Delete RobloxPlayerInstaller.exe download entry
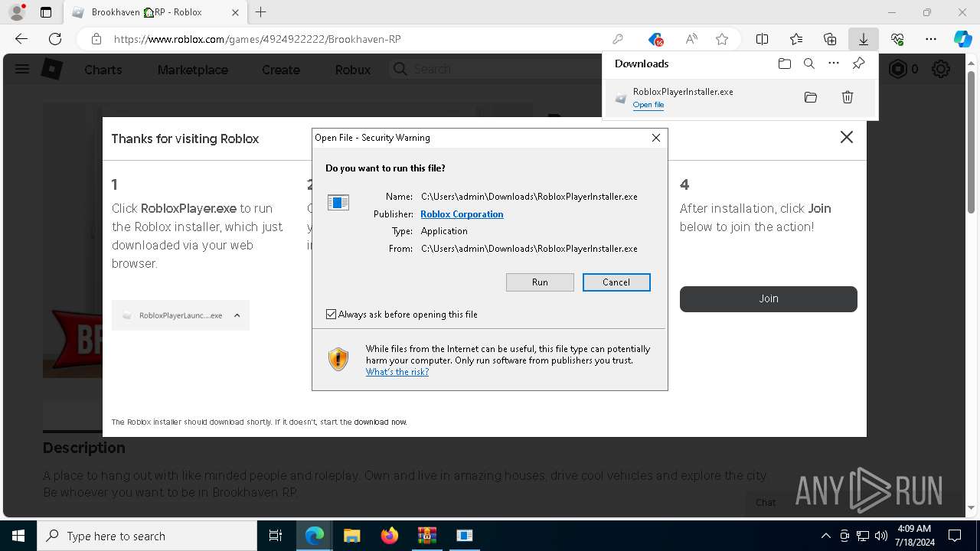Viewport: 980px width, 551px height. (848, 97)
